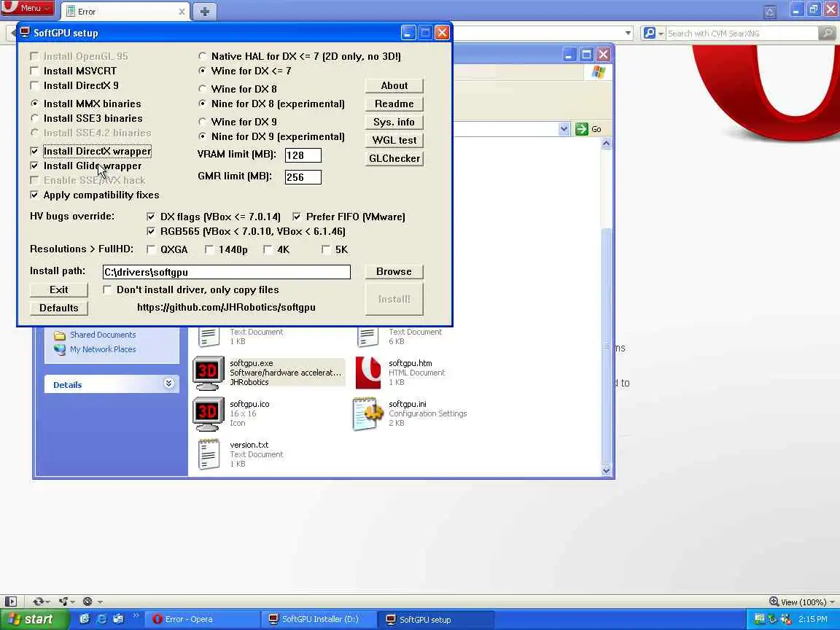The height and width of the screenshot is (630, 840).
Task: Open the Windows Start menu
Action: pyautogui.click(x=34, y=619)
